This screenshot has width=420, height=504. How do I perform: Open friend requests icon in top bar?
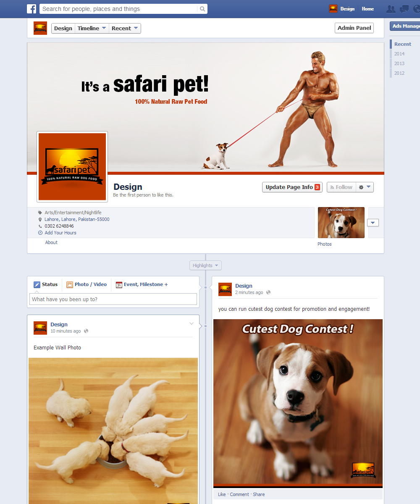click(391, 9)
